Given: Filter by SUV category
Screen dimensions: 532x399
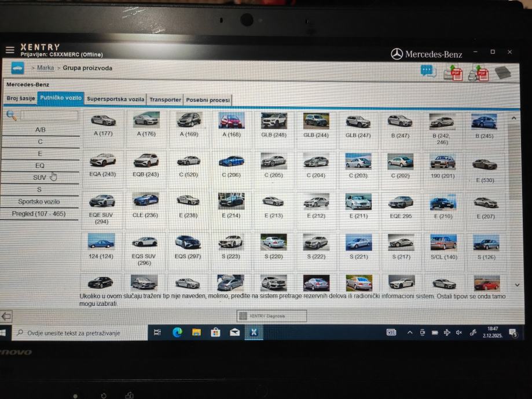Looking at the screenshot, I should 39,178.
